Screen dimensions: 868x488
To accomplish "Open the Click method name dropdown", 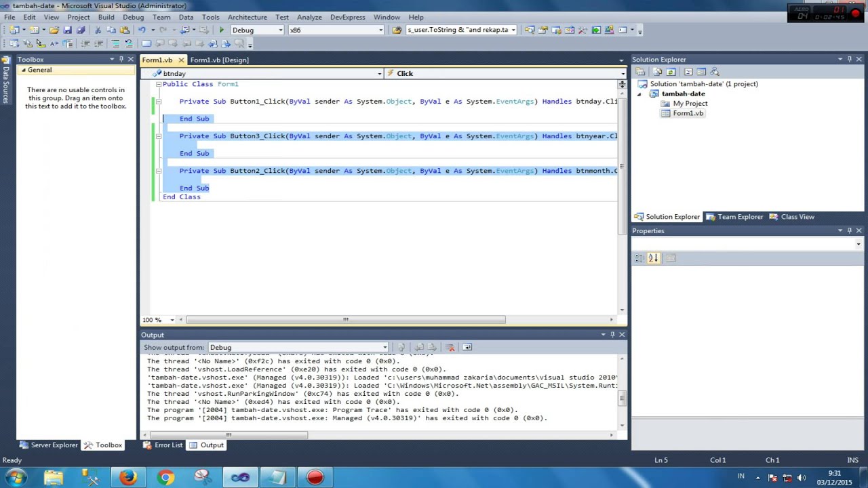I will click(623, 73).
